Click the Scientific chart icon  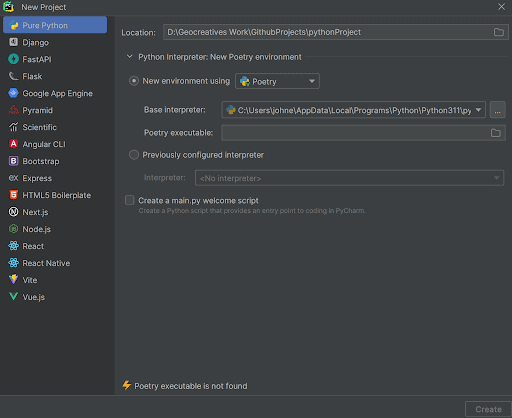tap(14, 127)
